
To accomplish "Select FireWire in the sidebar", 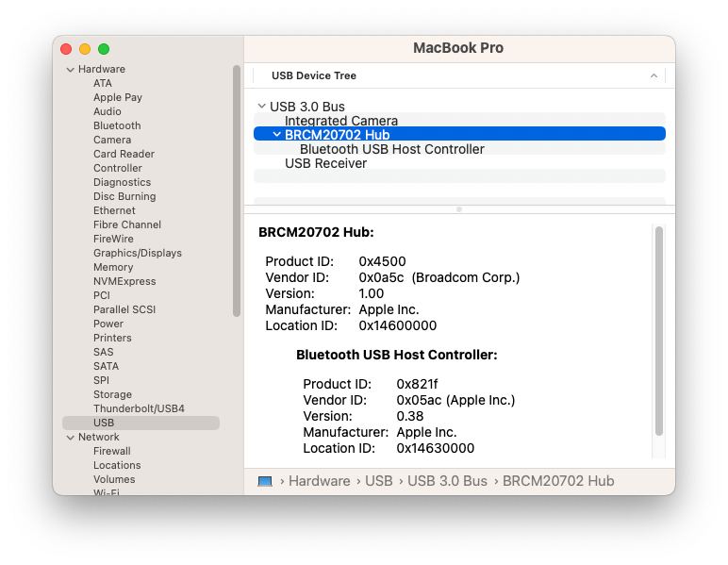I will (x=113, y=239).
